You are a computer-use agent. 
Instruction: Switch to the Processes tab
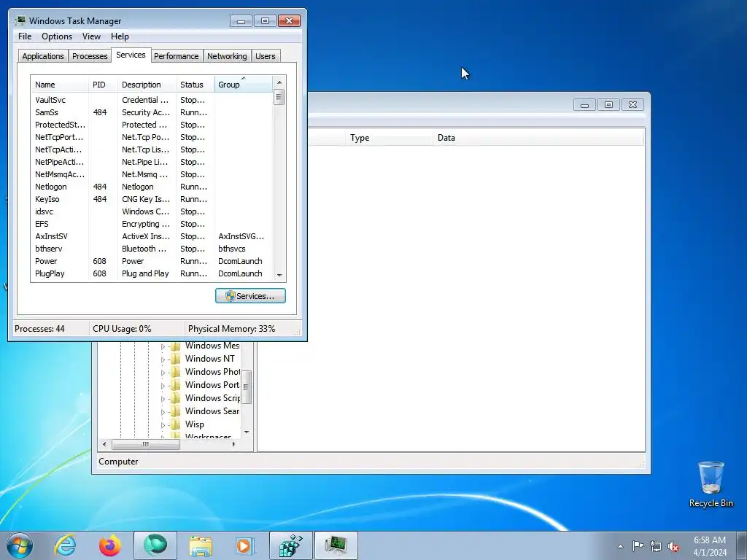tap(90, 55)
